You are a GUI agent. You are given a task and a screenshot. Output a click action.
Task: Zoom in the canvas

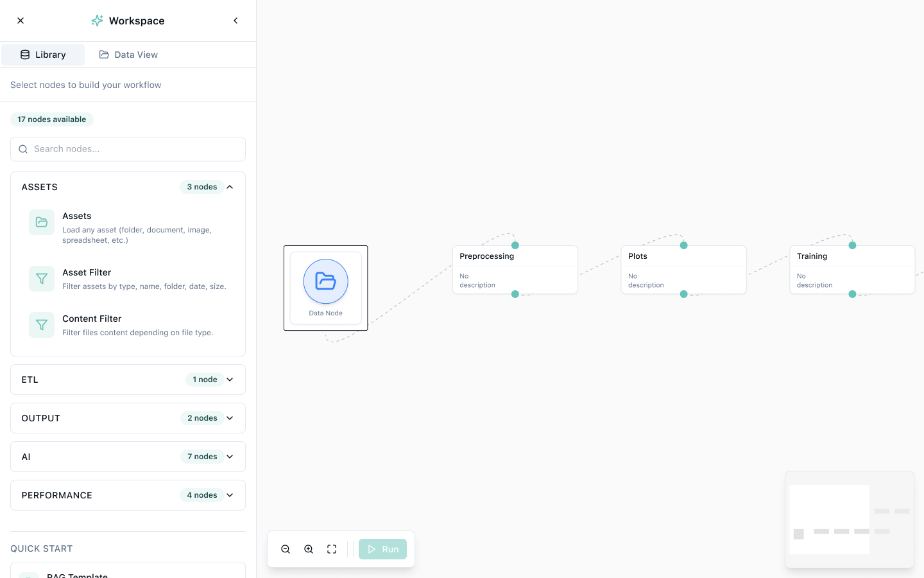(x=309, y=549)
